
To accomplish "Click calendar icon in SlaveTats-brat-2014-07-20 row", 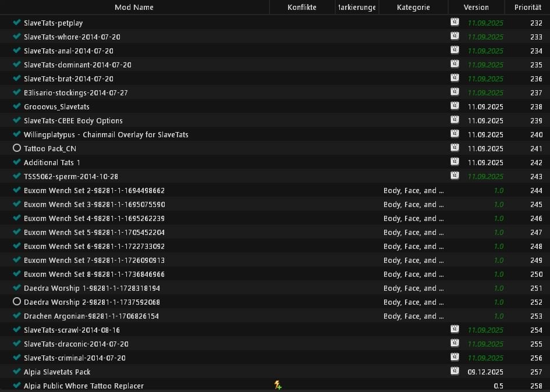I will pos(455,78).
